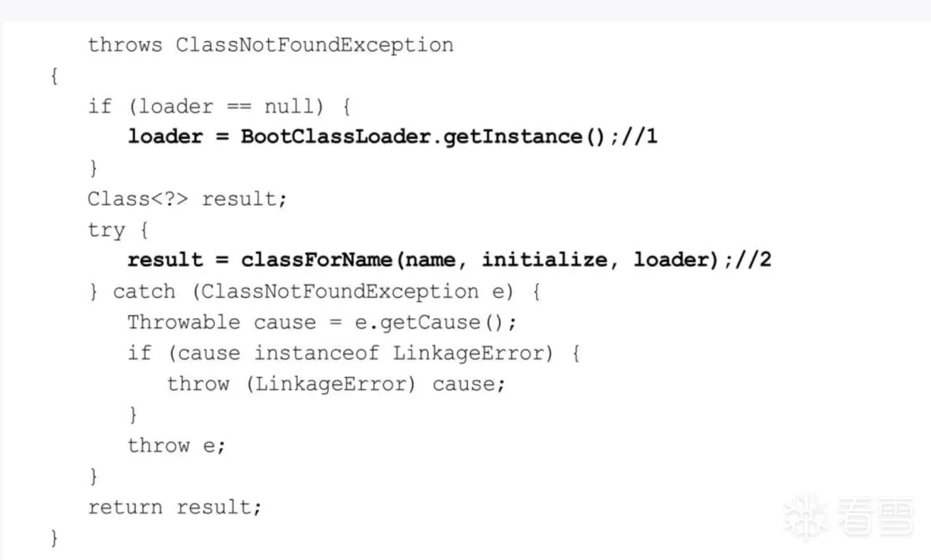Click the 'return result;' statement
931x560 pixels.
coord(175,507)
